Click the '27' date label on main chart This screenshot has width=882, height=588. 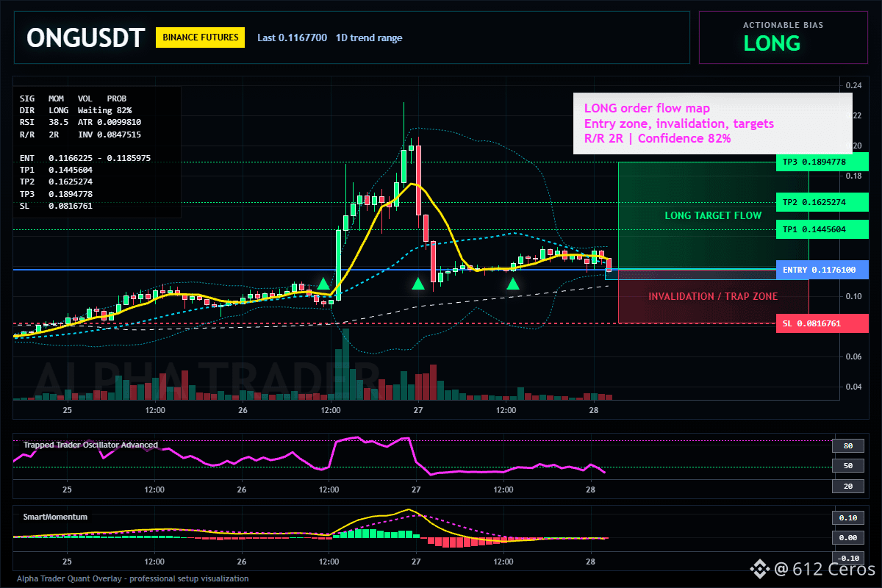pyautogui.click(x=417, y=410)
